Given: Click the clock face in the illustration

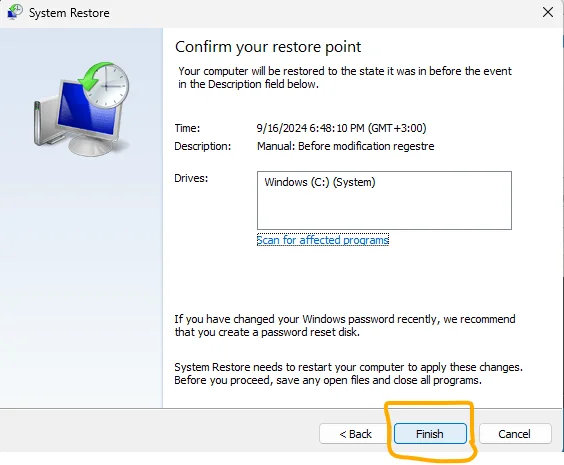Looking at the screenshot, I should [x=108, y=86].
